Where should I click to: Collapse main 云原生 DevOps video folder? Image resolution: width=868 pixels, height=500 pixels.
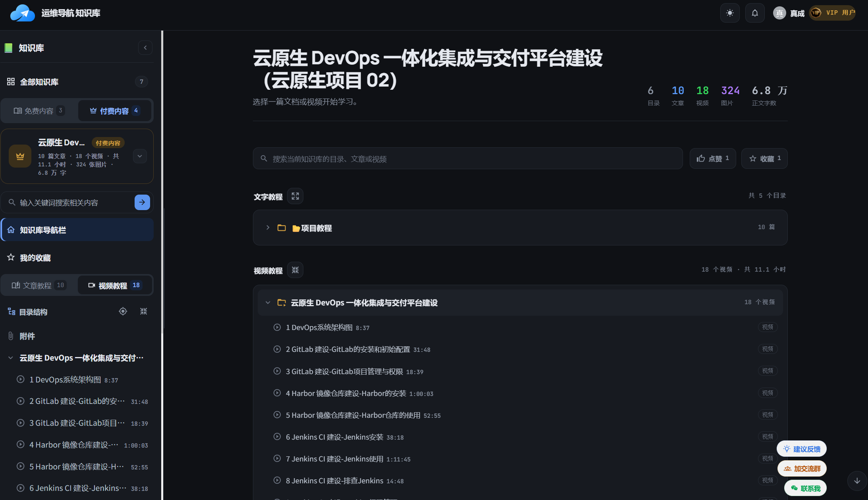click(268, 303)
